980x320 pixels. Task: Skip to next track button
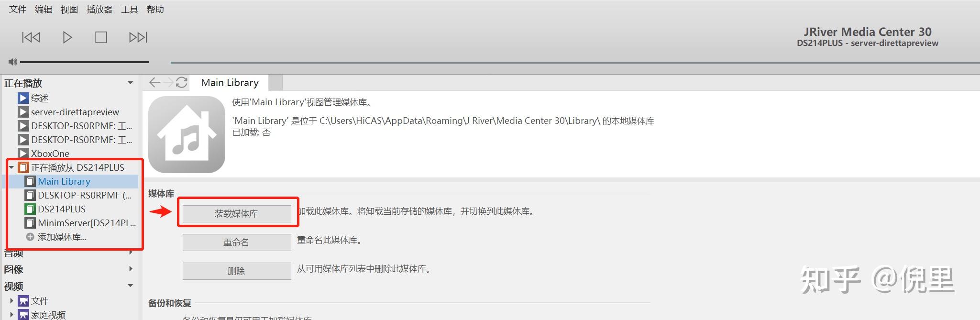click(138, 37)
